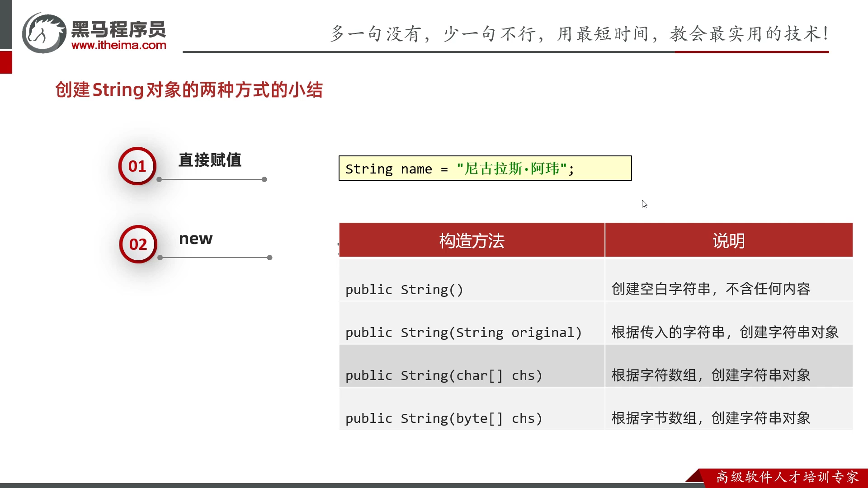Select the cell public String(char[] chs)
868x488 pixels.
[x=472, y=366]
